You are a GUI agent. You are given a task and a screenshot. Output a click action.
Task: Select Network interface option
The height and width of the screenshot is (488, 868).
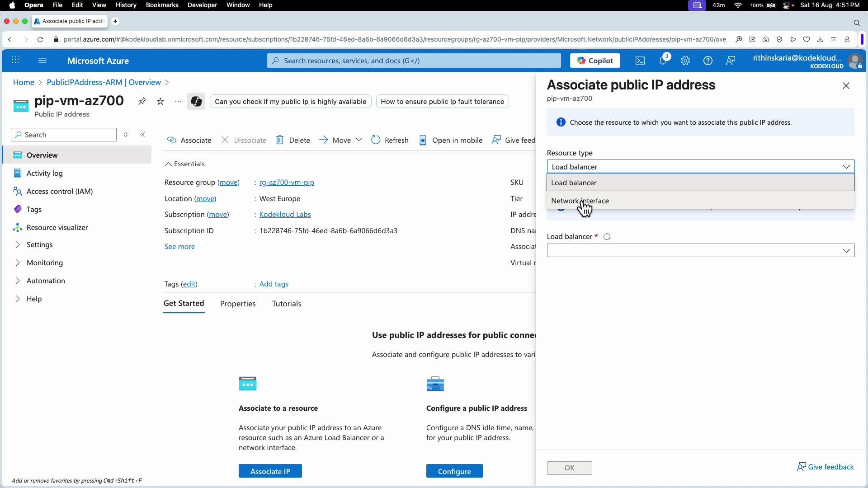(700, 201)
